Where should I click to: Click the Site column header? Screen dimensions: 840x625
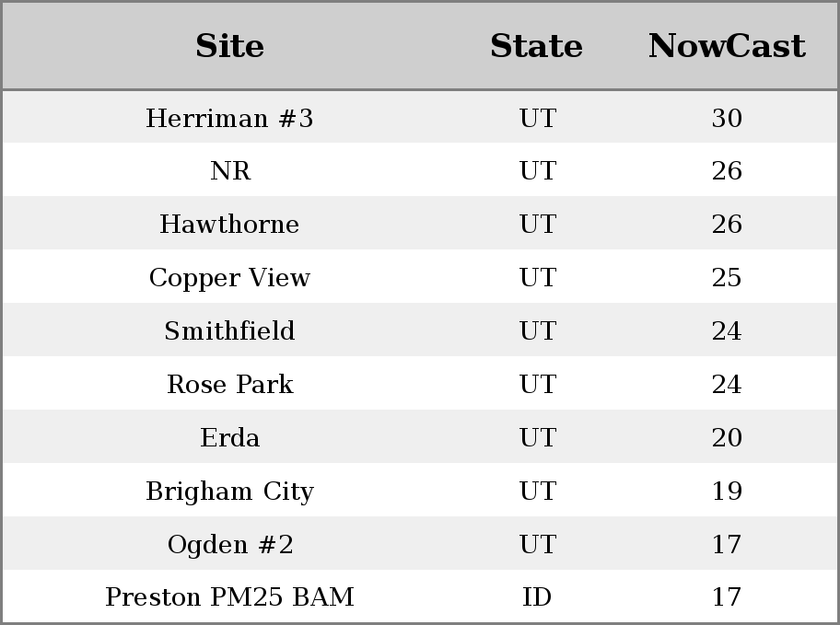click(x=229, y=46)
